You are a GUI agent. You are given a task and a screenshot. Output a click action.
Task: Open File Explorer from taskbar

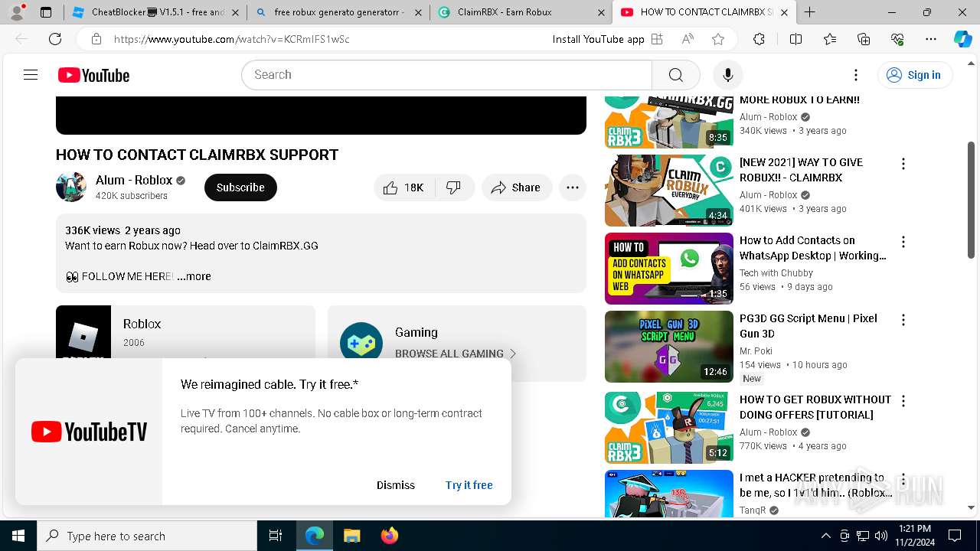[352, 536]
